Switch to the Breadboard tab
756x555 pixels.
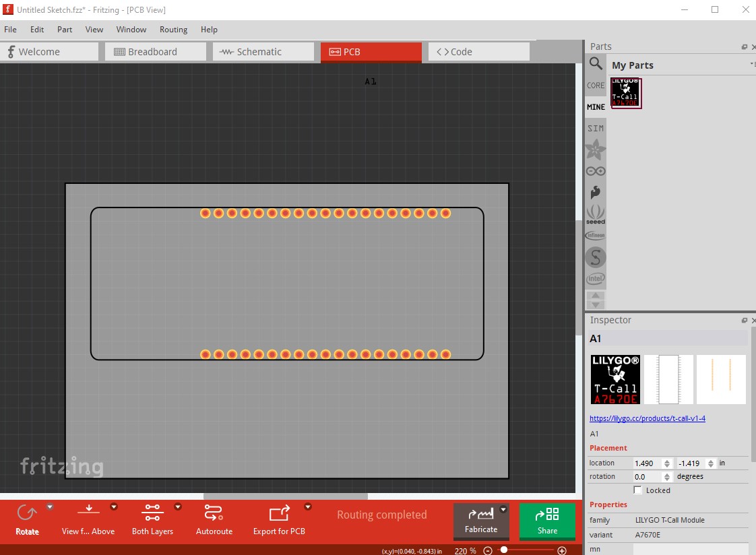(156, 52)
